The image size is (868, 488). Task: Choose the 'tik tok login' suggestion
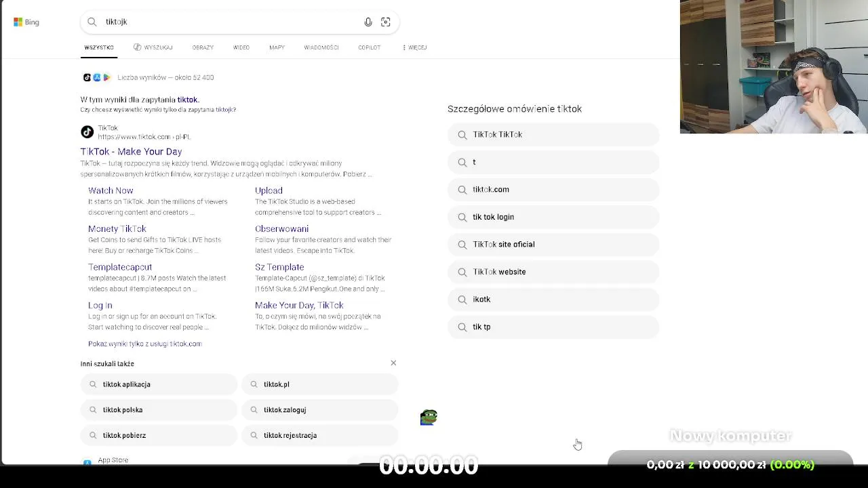[x=553, y=217]
